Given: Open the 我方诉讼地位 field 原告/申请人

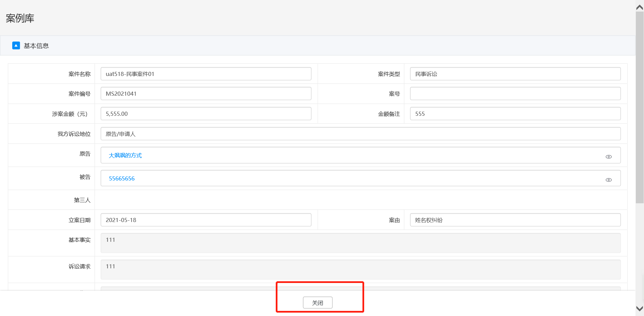Looking at the screenshot, I should coord(360,134).
